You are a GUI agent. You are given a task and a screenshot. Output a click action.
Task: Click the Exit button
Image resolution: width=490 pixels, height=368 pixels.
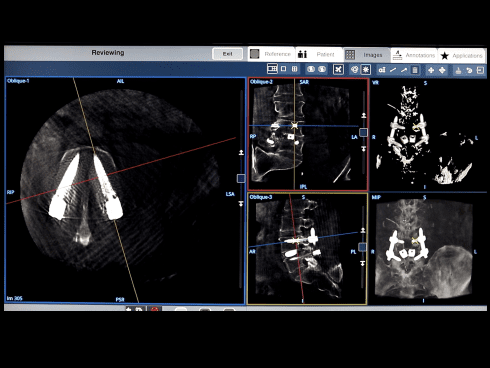click(x=228, y=54)
